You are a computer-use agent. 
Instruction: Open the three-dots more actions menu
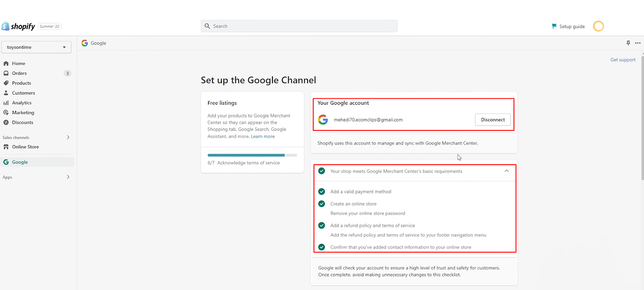pos(638,43)
